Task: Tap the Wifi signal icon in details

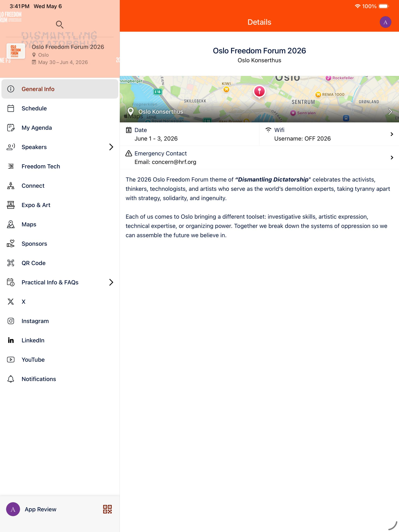Action: click(268, 130)
